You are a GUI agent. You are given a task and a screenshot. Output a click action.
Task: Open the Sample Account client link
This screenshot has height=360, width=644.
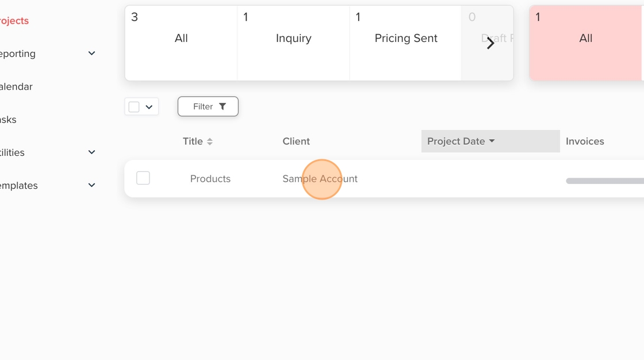320,179
